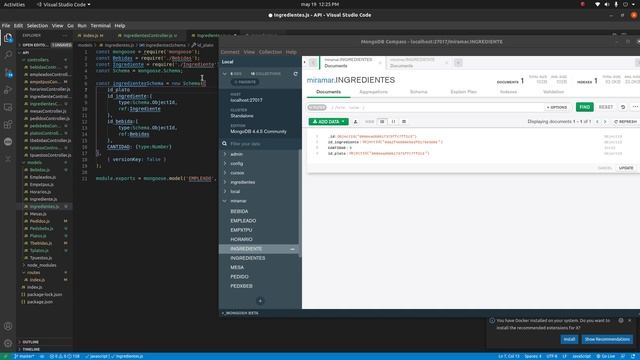Click the drop collection icon on INGREDIENTE row
Viewport: 640px width, 360px height.
(x=292, y=249)
